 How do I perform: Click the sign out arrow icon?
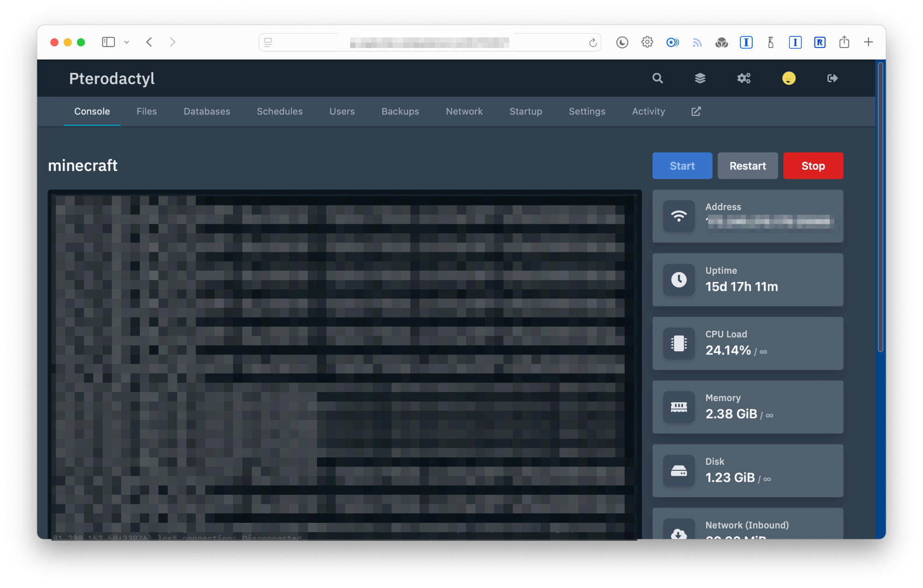[x=832, y=78]
